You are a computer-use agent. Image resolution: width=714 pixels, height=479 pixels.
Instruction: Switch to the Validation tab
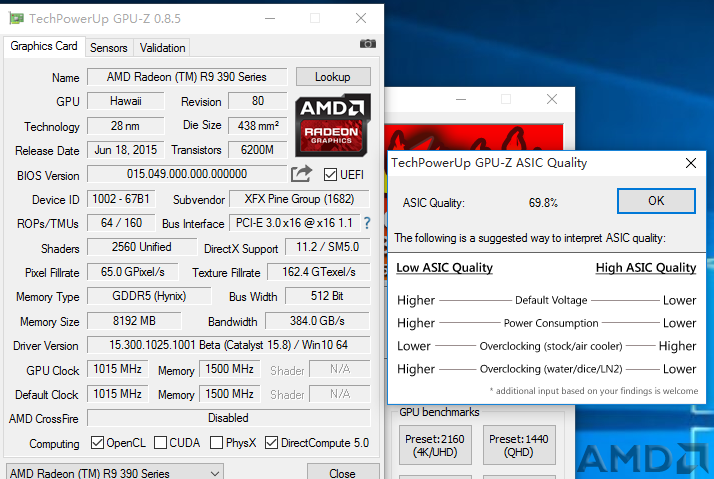[162, 48]
